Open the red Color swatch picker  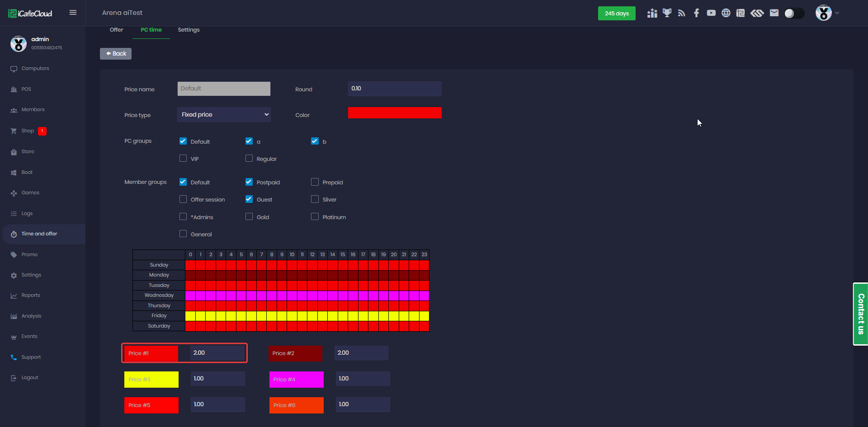pyautogui.click(x=394, y=113)
